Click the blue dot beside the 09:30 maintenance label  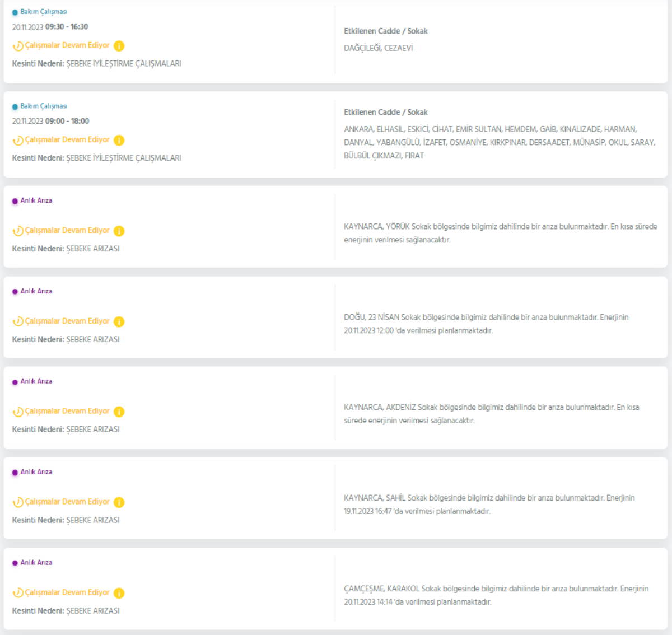[15, 12]
